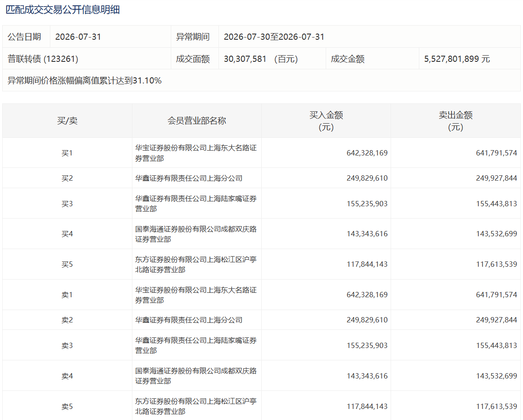523x420 pixels.
Task: Select the 买1 row label
Action: [67, 153]
